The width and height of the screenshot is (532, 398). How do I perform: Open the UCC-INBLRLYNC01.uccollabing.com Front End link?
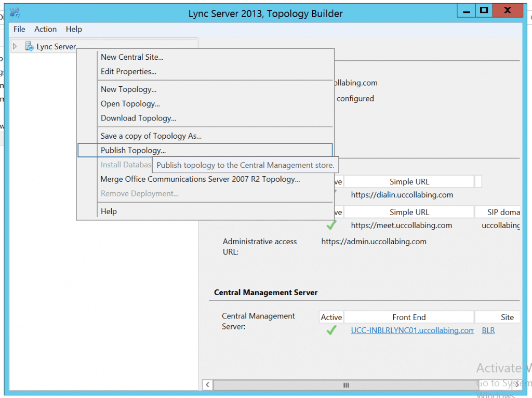(412, 330)
